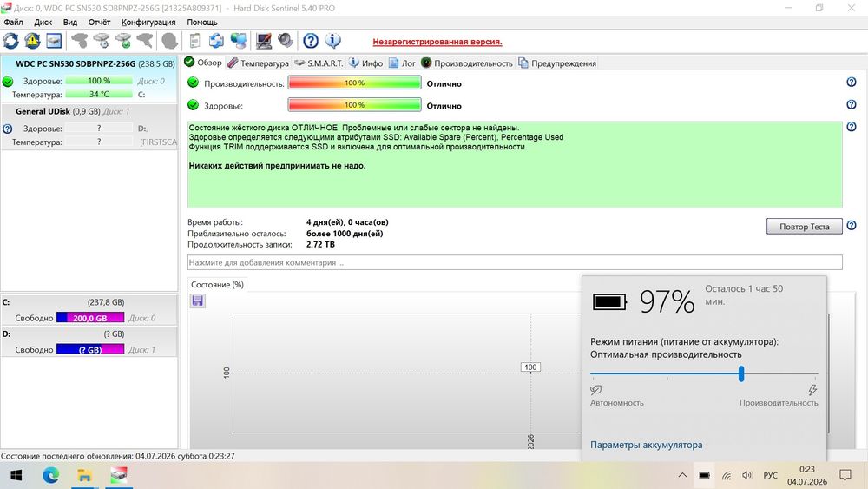This screenshot has width=868, height=489.
Task: Open the Производительность tab
Action: (x=467, y=63)
